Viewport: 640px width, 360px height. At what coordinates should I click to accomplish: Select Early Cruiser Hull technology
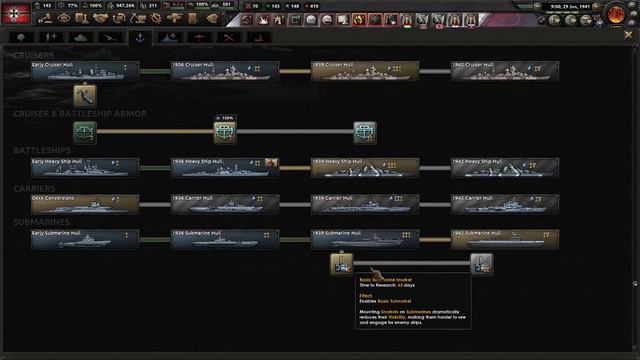pos(85,71)
